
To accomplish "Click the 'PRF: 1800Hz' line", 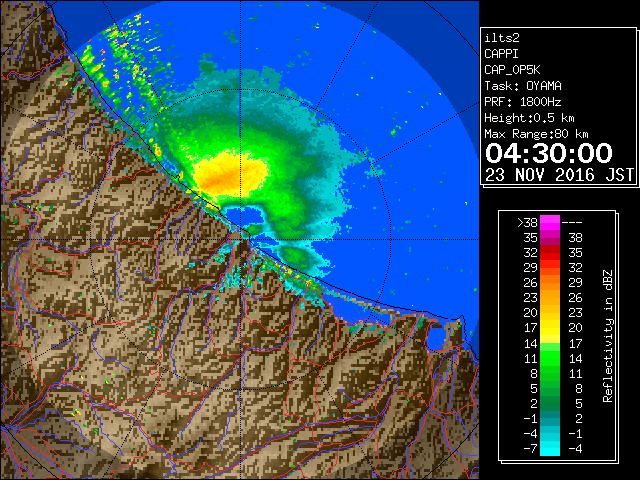I will click(x=523, y=102).
